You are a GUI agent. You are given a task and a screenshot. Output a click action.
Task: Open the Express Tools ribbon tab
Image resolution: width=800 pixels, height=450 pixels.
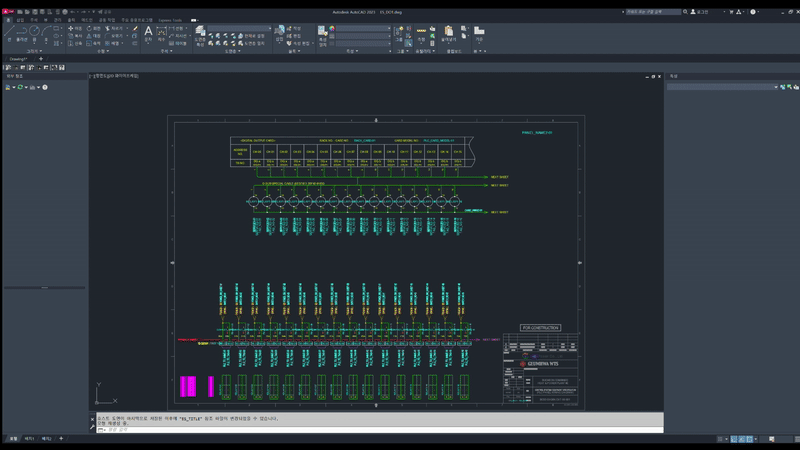point(170,20)
